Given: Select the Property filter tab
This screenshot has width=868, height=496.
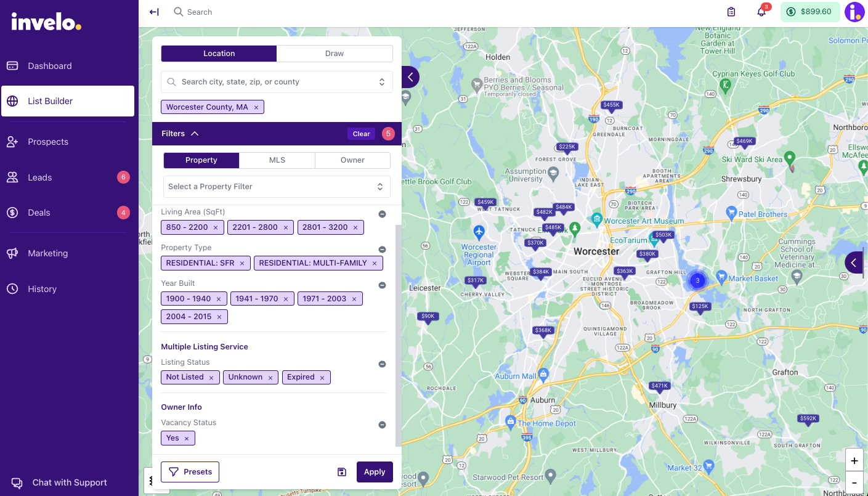Looking at the screenshot, I should coord(201,160).
